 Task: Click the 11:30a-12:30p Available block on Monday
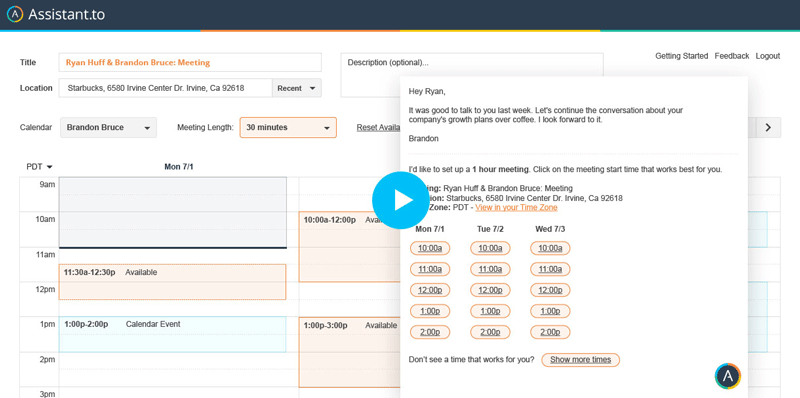coord(172,282)
